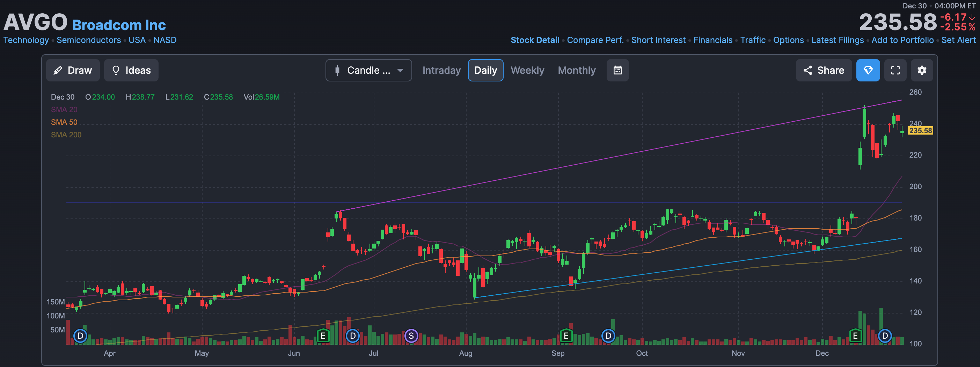The image size is (980, 367).
Task: Click the earnings marker in September
Action: (566, 336)
